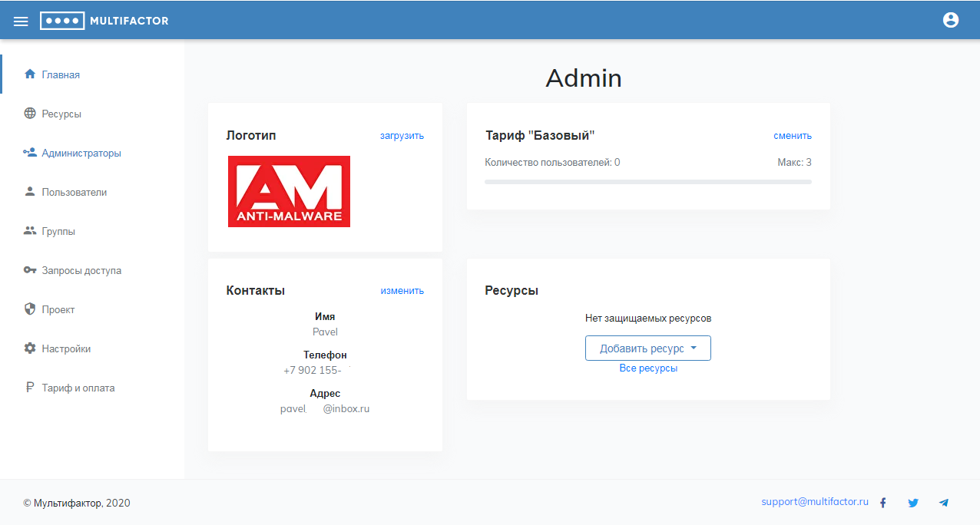
Task: Open the Facebook link in footer
Action: point(883,503)
